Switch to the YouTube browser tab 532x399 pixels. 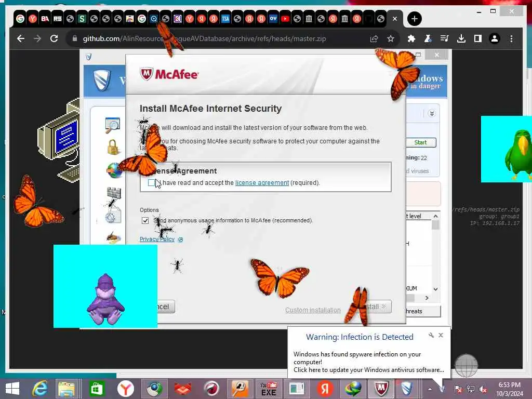(285, 19)
